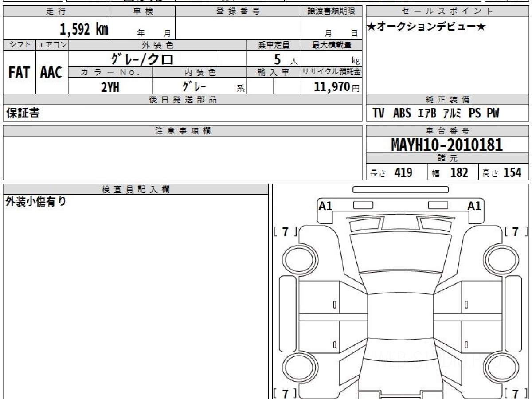The width and height of the screenshot is (532, 399).
Task: Click the 譲渡書類期限 header
Action: click(x=331, y=12)
